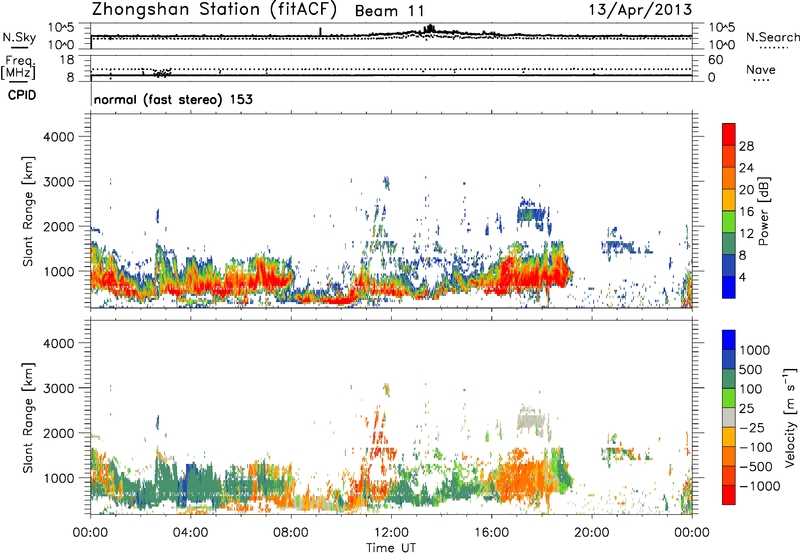800x554 pixels.
Task: Click the red -1000 velocity colorbar segment
Action: 729,495
